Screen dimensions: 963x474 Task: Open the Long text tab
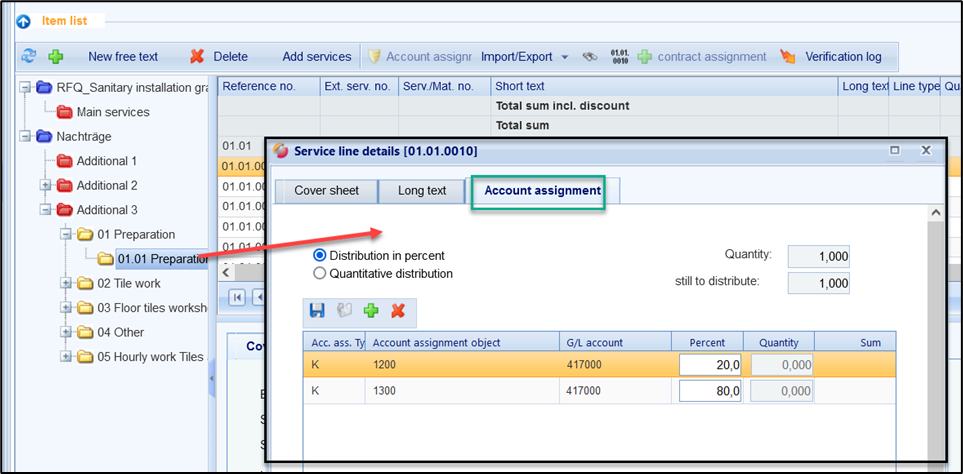[424, 190]
